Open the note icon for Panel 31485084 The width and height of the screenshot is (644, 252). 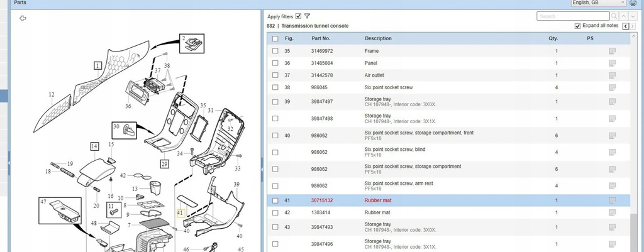613,63
